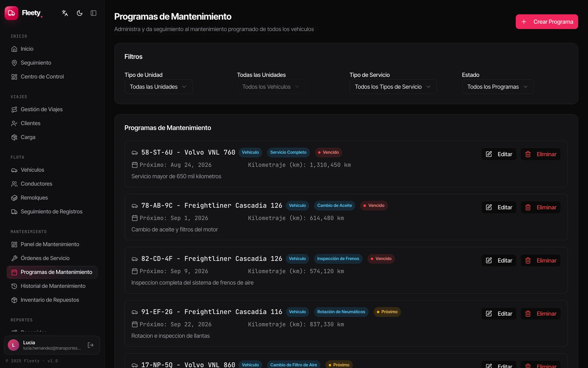
Task: Open the Vehículos section
Action: pyautogui.click(x=52, y=170)
